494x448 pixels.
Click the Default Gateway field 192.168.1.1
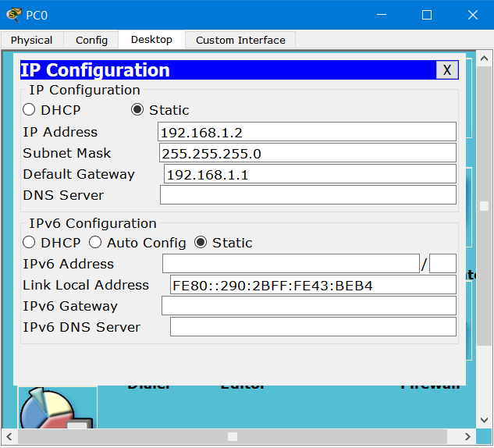(310, 174)
